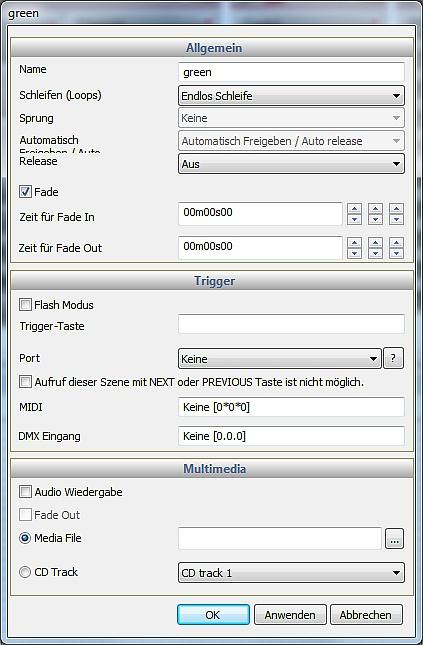
Task: Increase Fade In minutes with the up arrow
Action: pyautogui.click(x=354, y=208)
